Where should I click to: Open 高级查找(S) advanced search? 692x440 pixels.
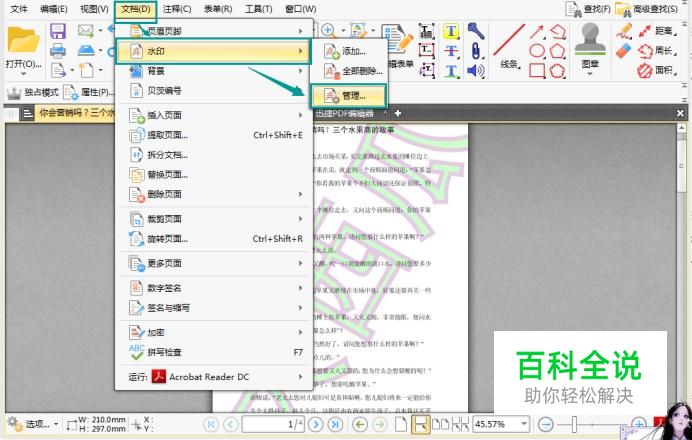(646, 9)
